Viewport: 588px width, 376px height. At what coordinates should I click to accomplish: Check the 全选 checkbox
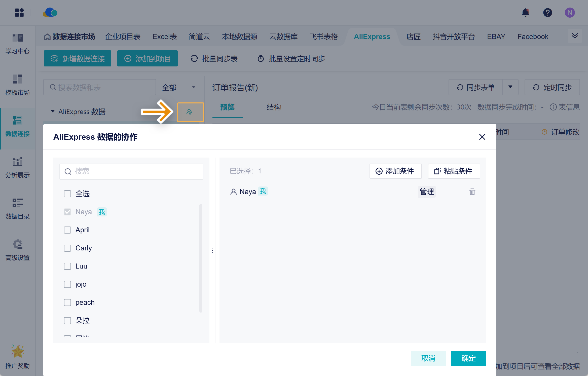point(67,194)
